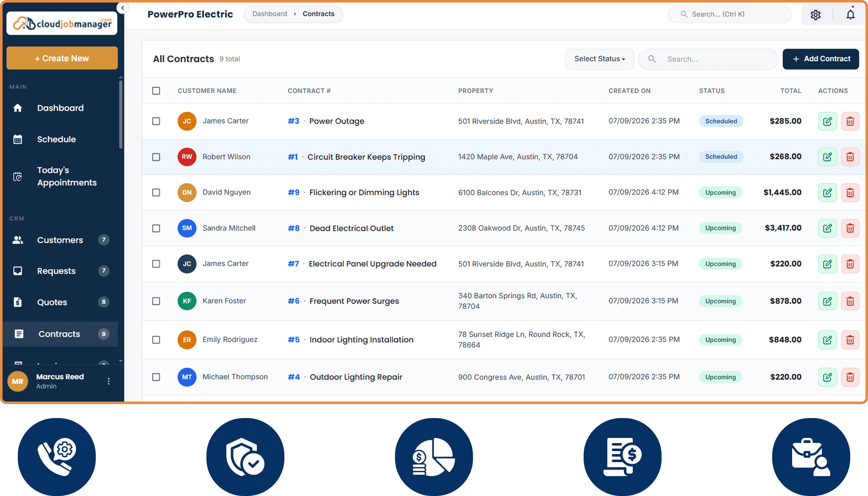Click the cloudjobmanager logo
This screenshot has width=868, height=496.
62,23
